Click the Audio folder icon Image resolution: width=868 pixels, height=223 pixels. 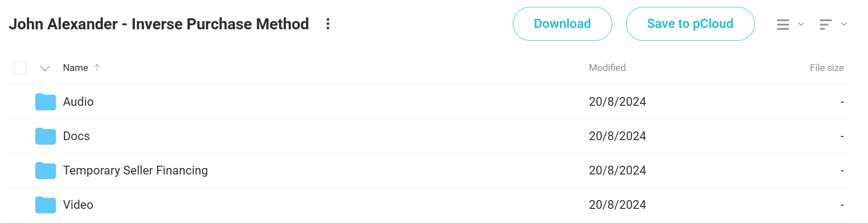click(x=45, y=102)
